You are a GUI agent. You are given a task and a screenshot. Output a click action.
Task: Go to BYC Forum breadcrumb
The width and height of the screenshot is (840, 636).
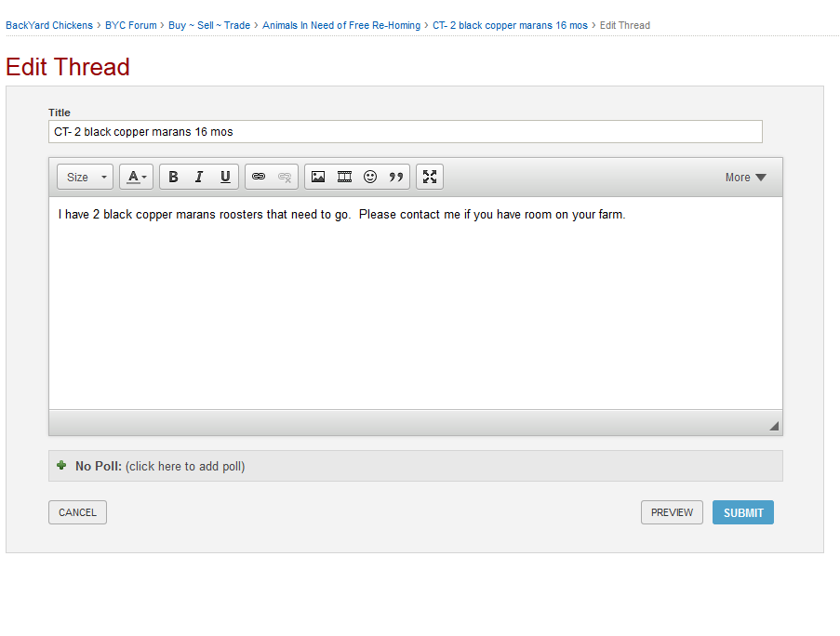(131, 25)
